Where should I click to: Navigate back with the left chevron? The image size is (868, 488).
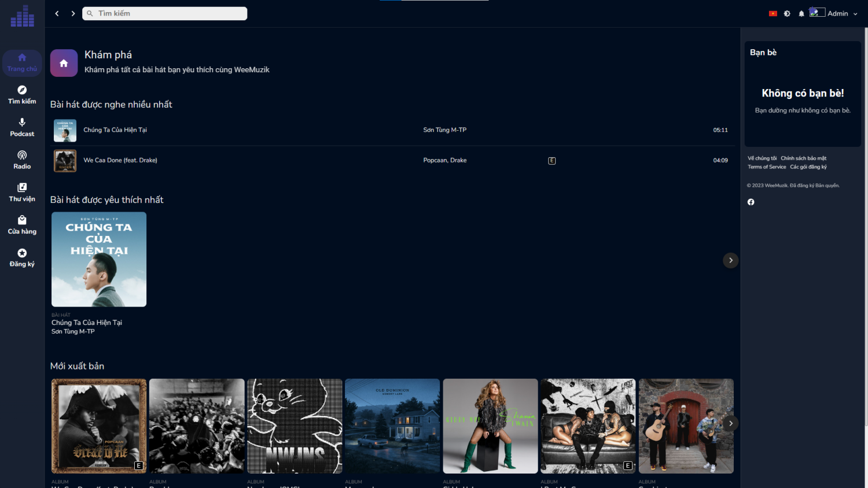click(x=57, y=13)
